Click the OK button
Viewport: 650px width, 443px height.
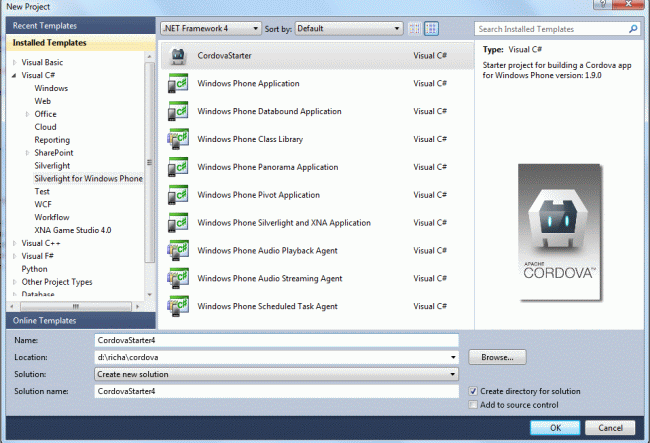pyautogui.click(x=555, y=428)
